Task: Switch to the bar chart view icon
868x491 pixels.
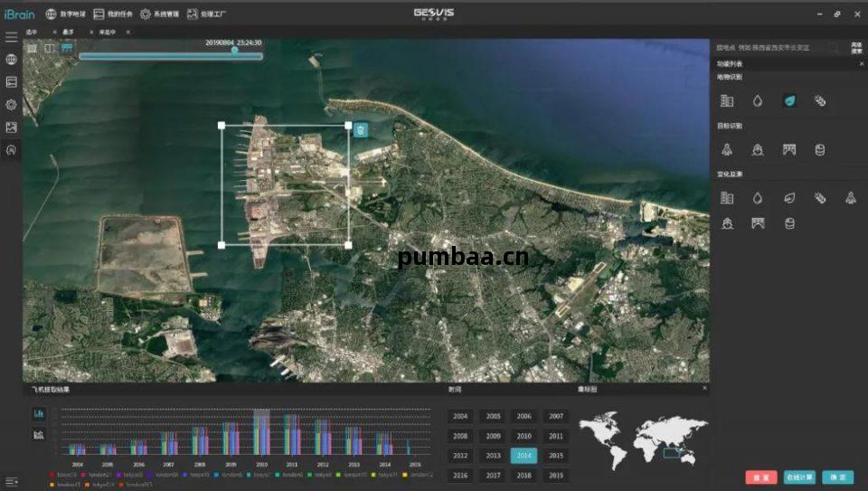Action: tap(39, 413)
